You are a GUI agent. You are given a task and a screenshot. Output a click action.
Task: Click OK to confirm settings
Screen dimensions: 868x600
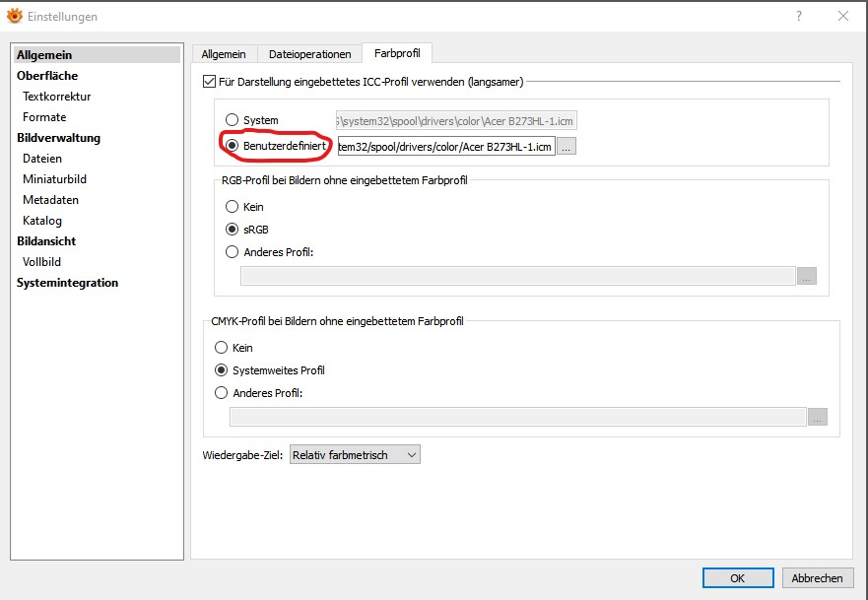(x=738, y=578)
